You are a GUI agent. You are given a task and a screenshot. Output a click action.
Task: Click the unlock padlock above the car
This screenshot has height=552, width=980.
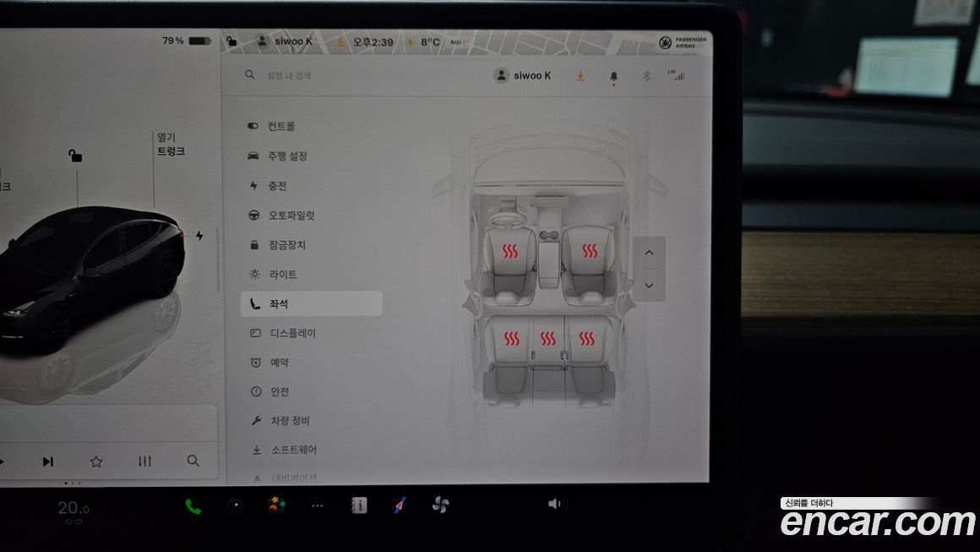click(76, 156)
